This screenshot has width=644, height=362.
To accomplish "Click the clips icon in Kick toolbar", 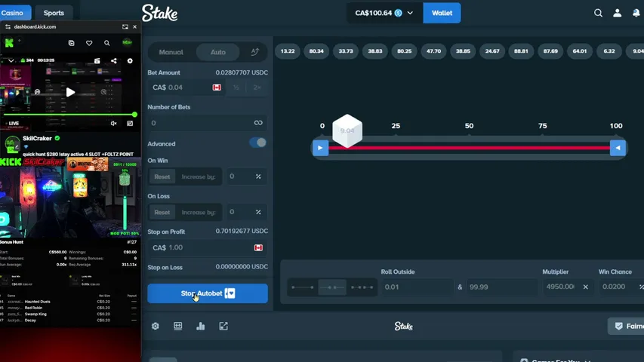I will (71, 43).
